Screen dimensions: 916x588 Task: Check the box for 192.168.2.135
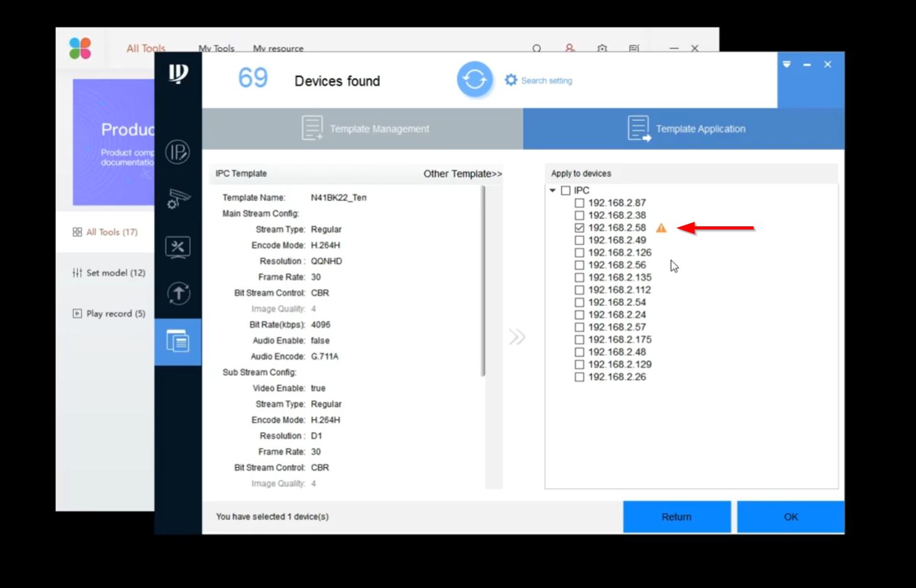click(x=579, y=278)
